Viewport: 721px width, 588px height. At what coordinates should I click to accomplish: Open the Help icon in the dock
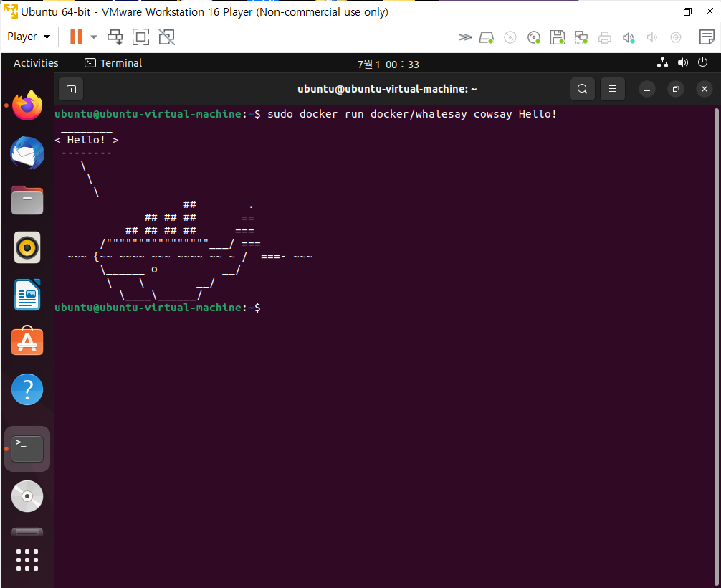[x=27, y=389]
